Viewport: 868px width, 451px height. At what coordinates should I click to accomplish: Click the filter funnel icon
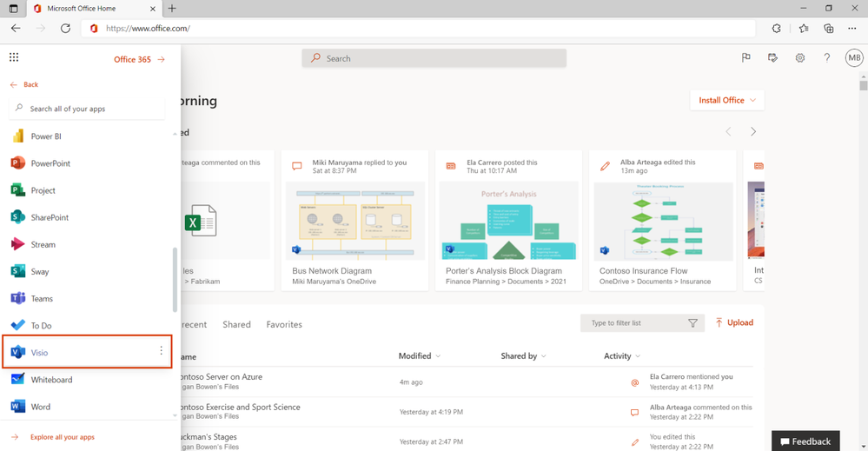692,323
